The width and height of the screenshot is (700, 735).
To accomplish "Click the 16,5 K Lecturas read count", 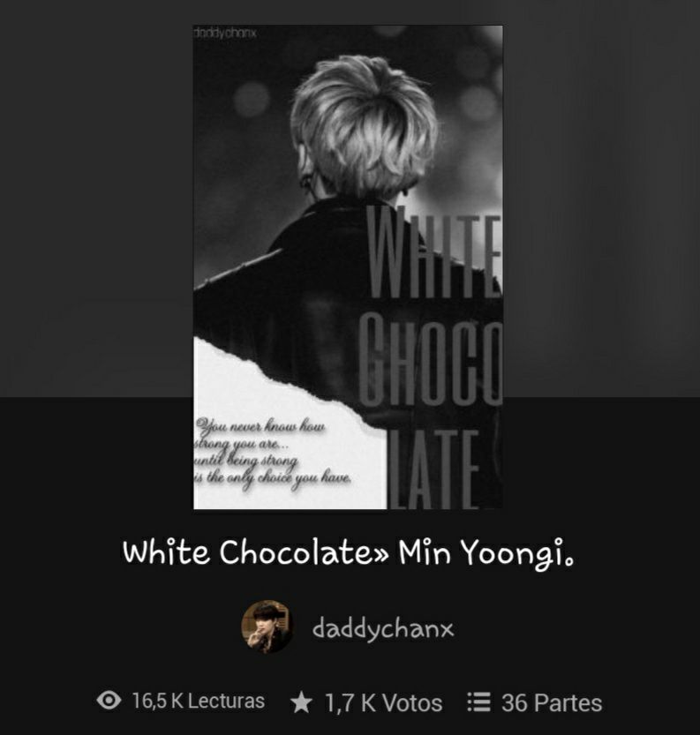I will [x=199, y=701].
